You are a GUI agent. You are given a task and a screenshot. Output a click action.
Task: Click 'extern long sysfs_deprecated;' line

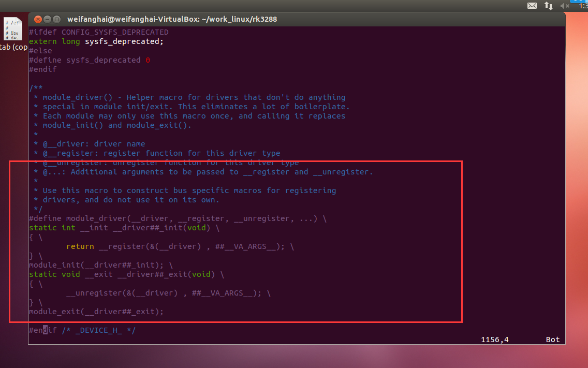click(x=96, y=41)
